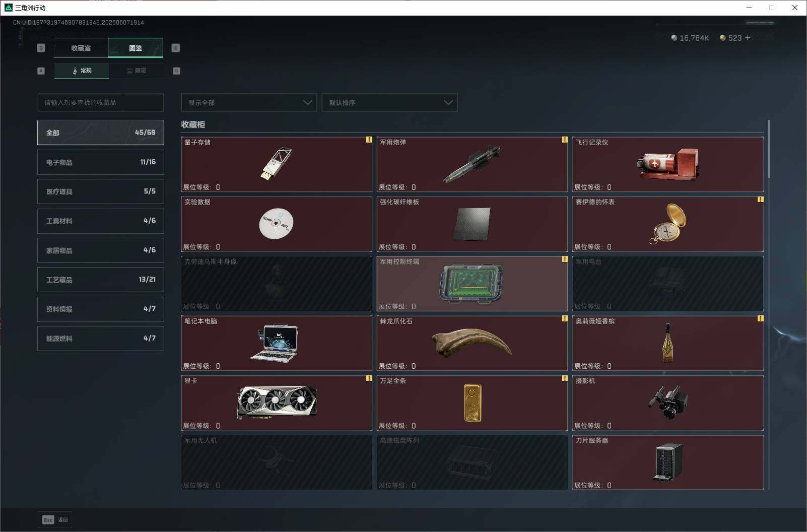Select the 军用炮弹 missile item
This screenshot has width=807, height=532.
(x=472, y=164)
